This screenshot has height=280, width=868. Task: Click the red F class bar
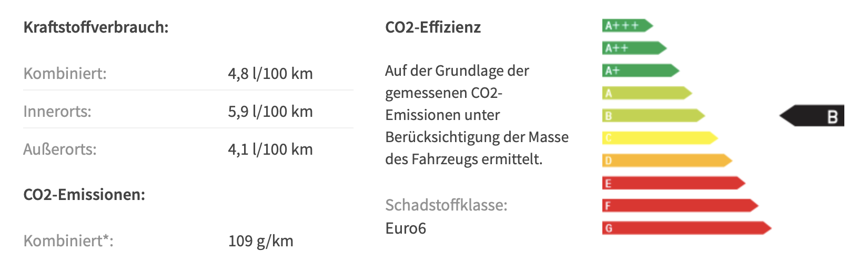(680, 206)
